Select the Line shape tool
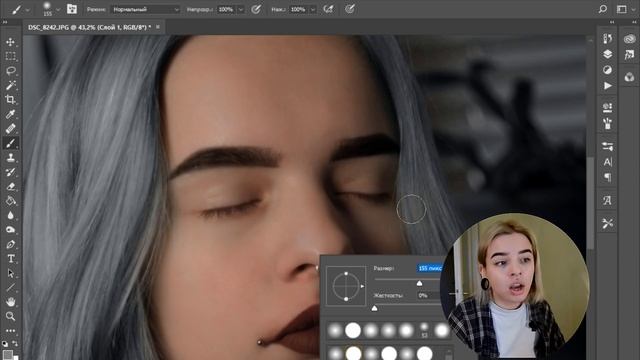Viewport: 640px width, 360px height. (x=11, y=288)
